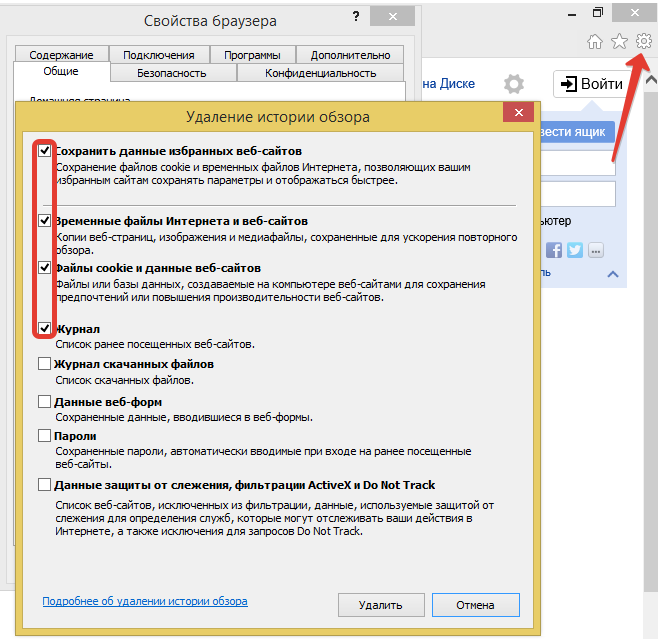Click the upper login input field on the page
Image resolution: width=658 pixels, height=639 pixels.
(578, 163)
